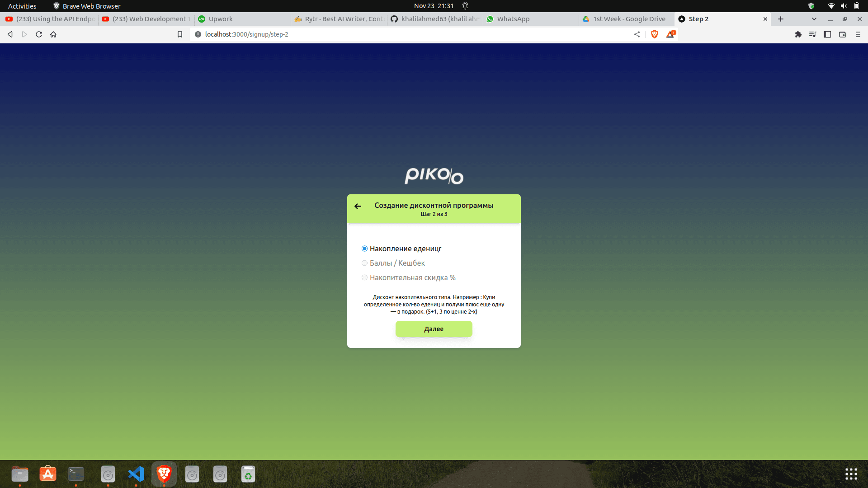The width and height of the screenshot is (868, 488).
Task: Click the Создание дисконтной программы heading
Action: [x=434, y=205]
